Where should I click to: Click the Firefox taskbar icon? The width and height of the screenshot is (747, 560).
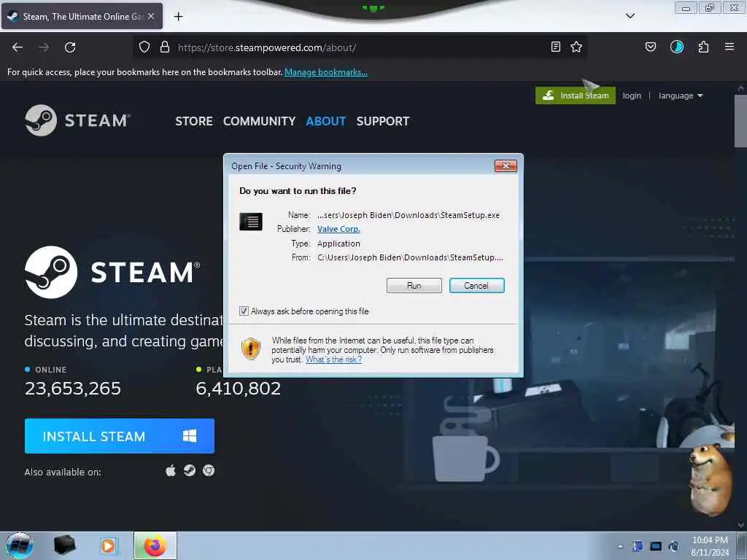tap(155, 545)
